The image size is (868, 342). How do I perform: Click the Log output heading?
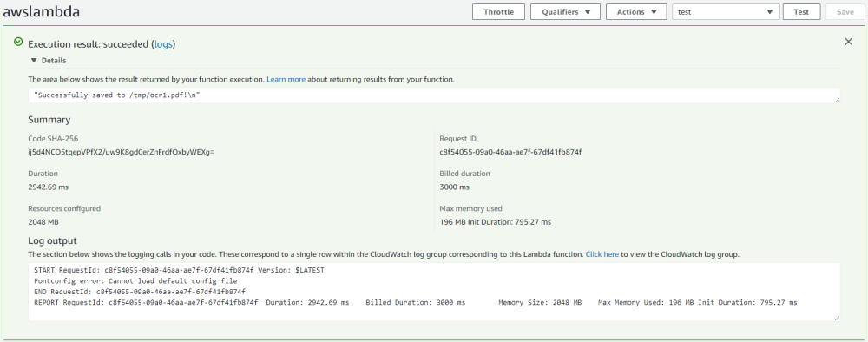[x=52, y=240]
